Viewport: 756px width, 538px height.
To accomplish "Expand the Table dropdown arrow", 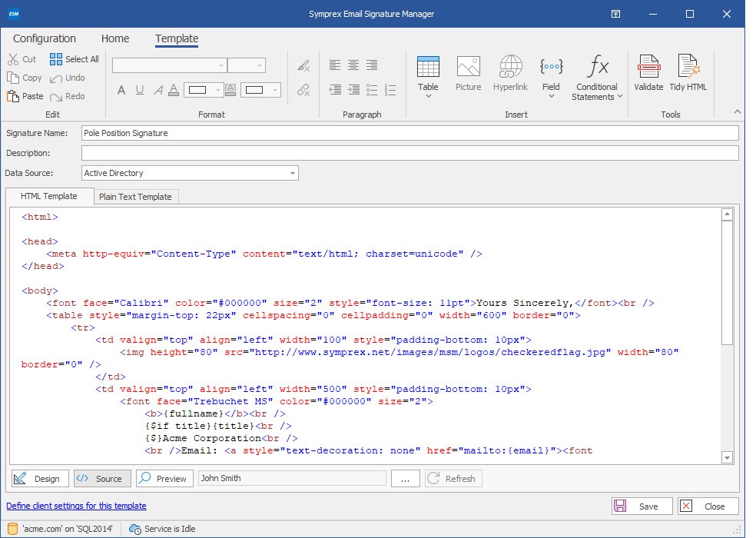I will [x=428, y=97].
